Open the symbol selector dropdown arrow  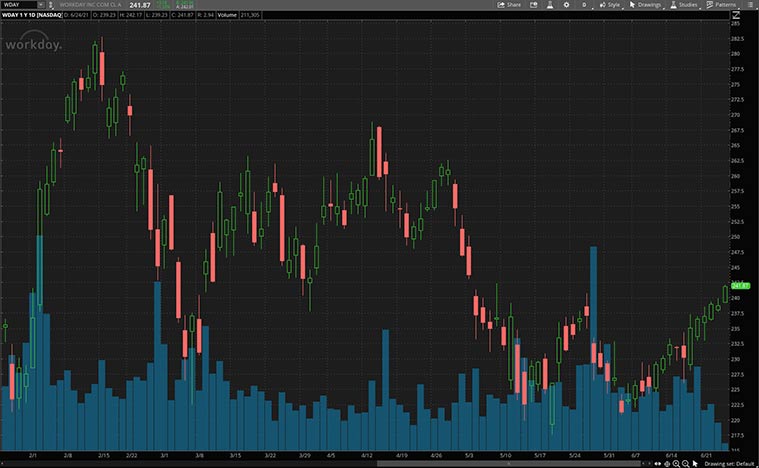click(x=41, y=5)
